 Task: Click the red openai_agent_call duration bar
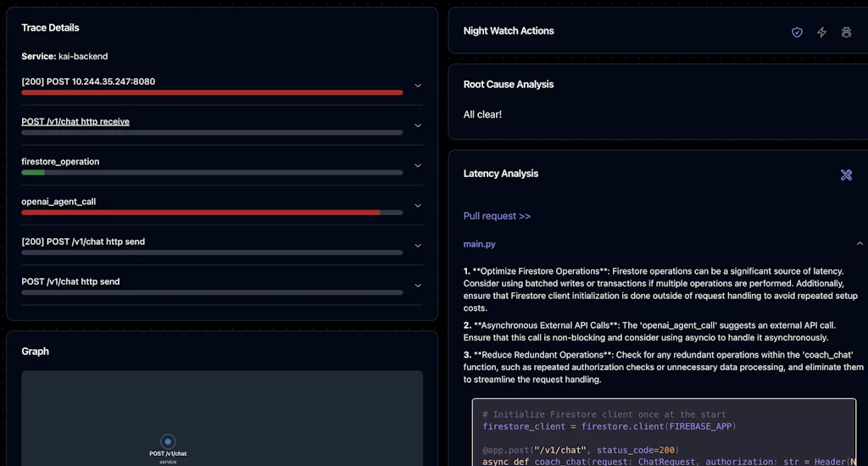(201, 213)
